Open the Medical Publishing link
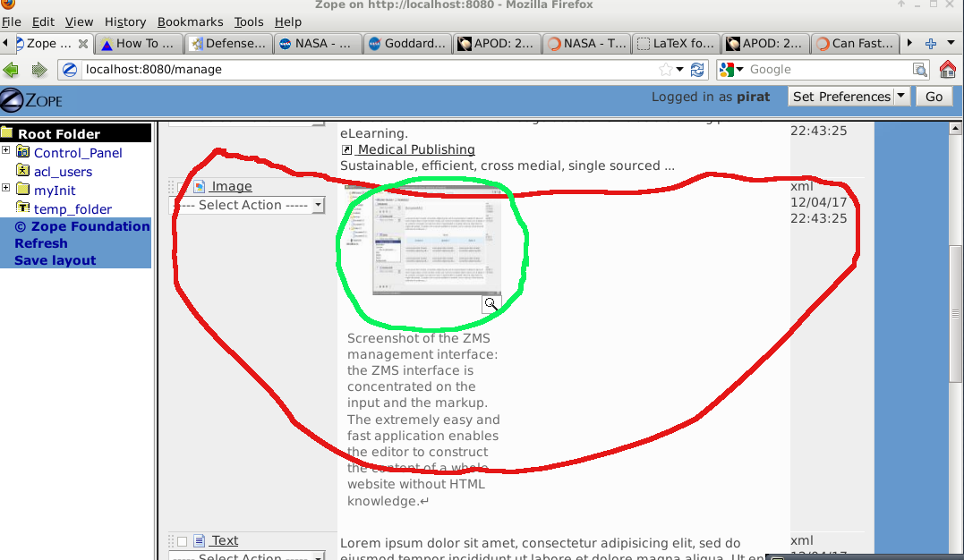Image resolution: width=964 pixels, height=560 pixels. (417, 148)
